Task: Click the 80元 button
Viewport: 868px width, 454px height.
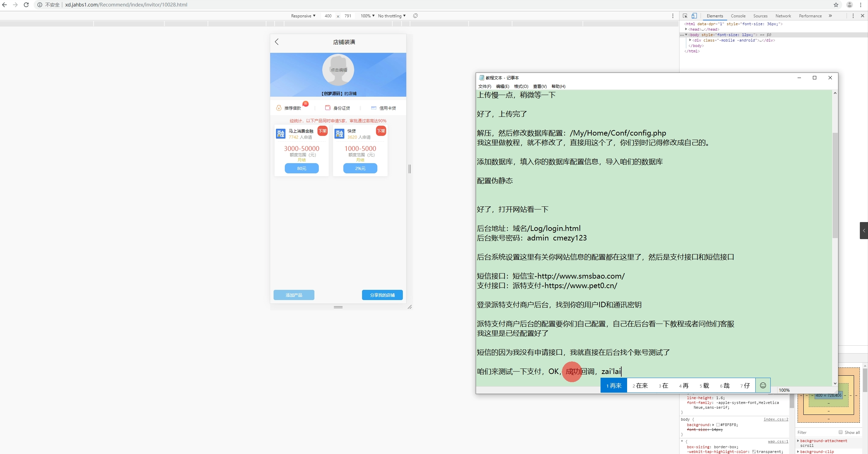Action: tap(301, 168)
